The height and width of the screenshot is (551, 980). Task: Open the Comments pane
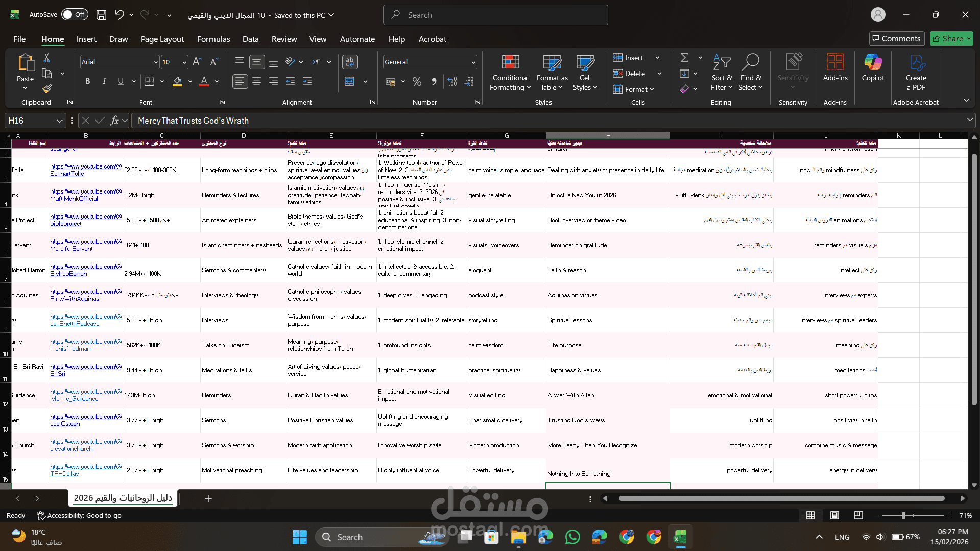(x=897, y=38)
